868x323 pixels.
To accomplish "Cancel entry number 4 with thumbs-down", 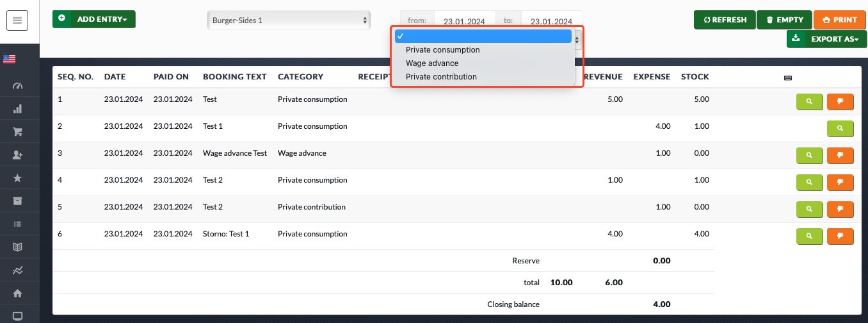I will coord(840,182).
